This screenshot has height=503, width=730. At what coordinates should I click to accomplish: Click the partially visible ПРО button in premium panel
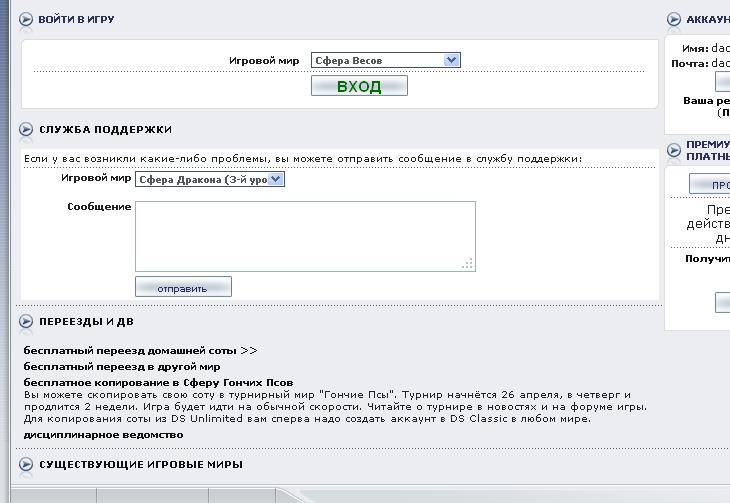point(709,184)
